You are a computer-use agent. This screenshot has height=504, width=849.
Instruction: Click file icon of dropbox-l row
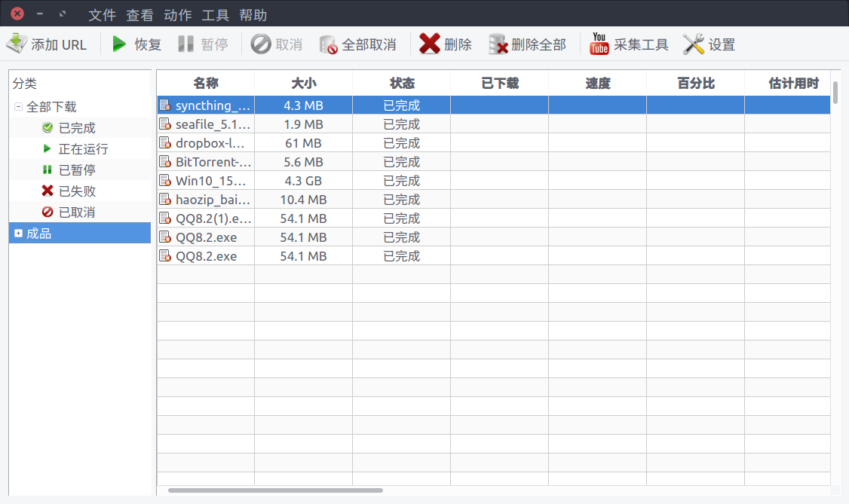[165, 143]
